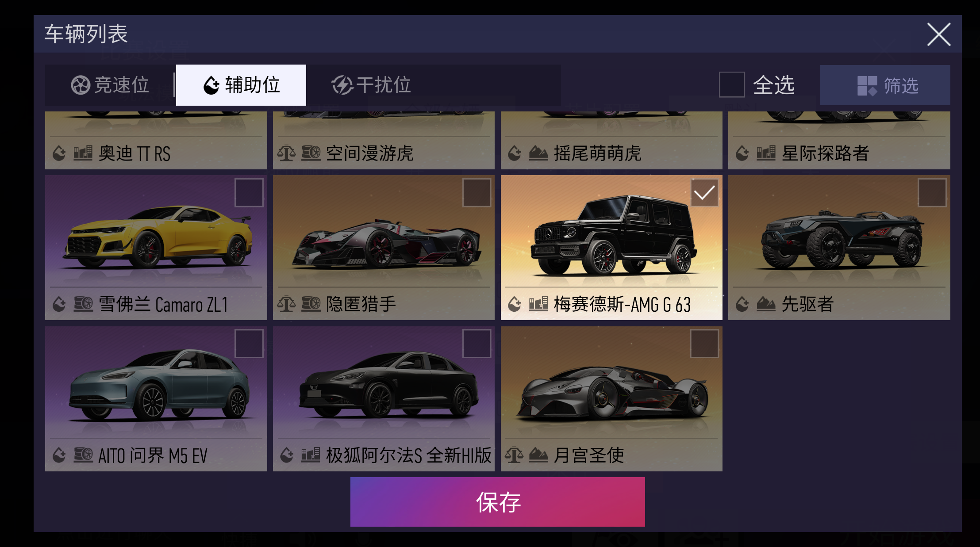
Task: Switch to the 竞速位 tab
Action: click(x=110, y=85)
